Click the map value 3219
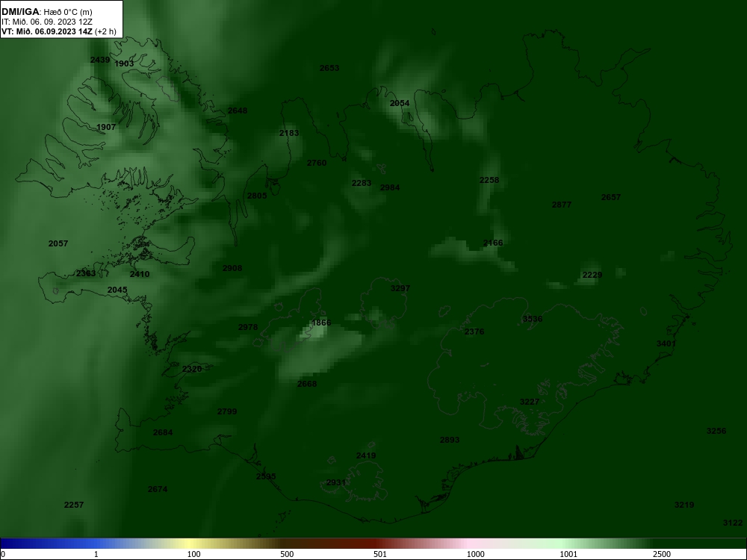The height and width of the screenshot is (560, 747). click(x=684, y=505)
